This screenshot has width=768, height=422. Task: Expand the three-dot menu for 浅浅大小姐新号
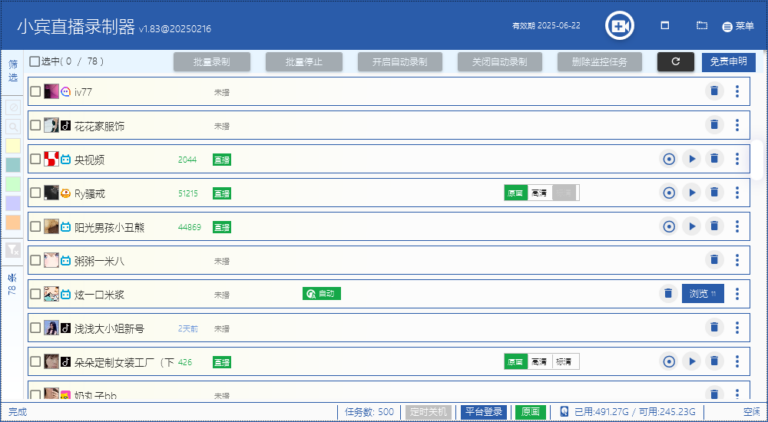[x=737, y=328]
